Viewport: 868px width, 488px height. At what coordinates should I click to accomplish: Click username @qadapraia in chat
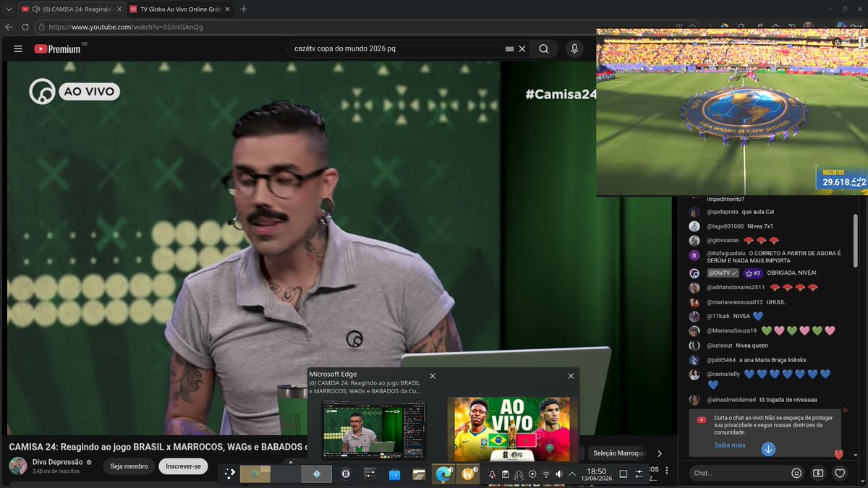pos(723,211)
